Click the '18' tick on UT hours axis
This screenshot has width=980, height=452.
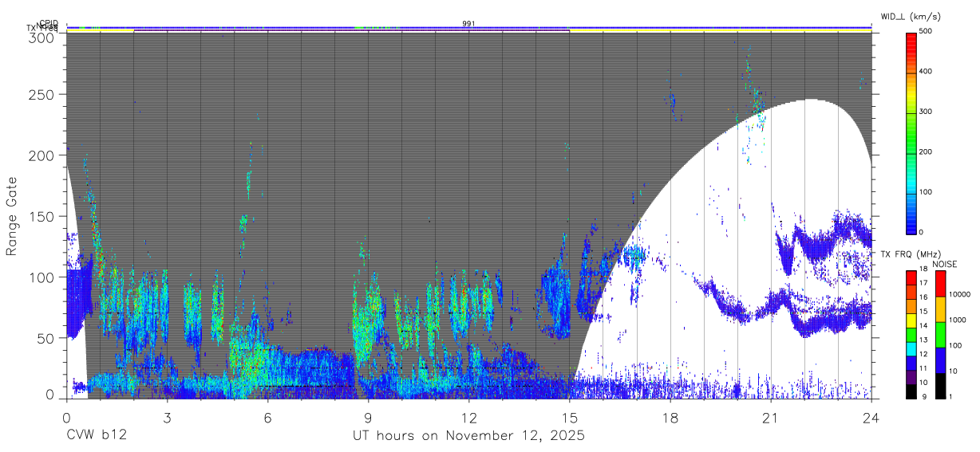[x=670, y=417]
